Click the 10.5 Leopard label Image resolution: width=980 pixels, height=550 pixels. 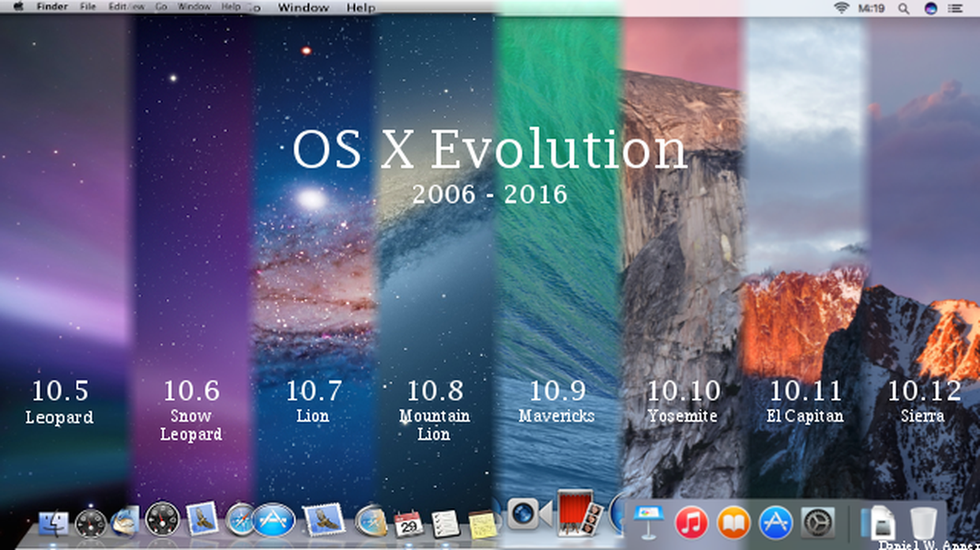[59, 401]
